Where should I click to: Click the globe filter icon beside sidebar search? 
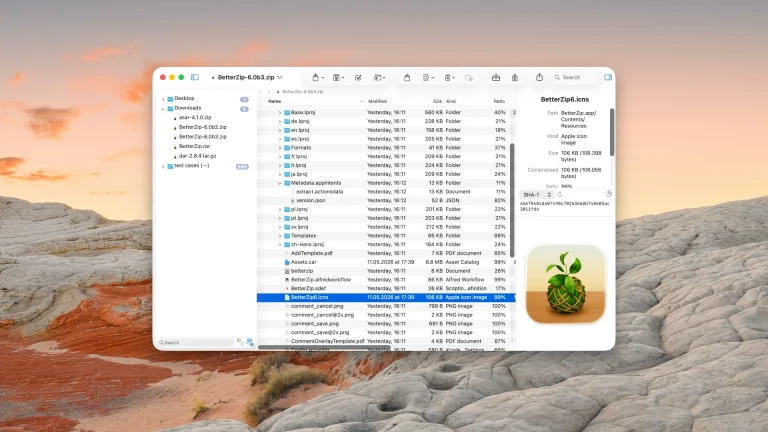pyautogui.click(x=250, y=342)
